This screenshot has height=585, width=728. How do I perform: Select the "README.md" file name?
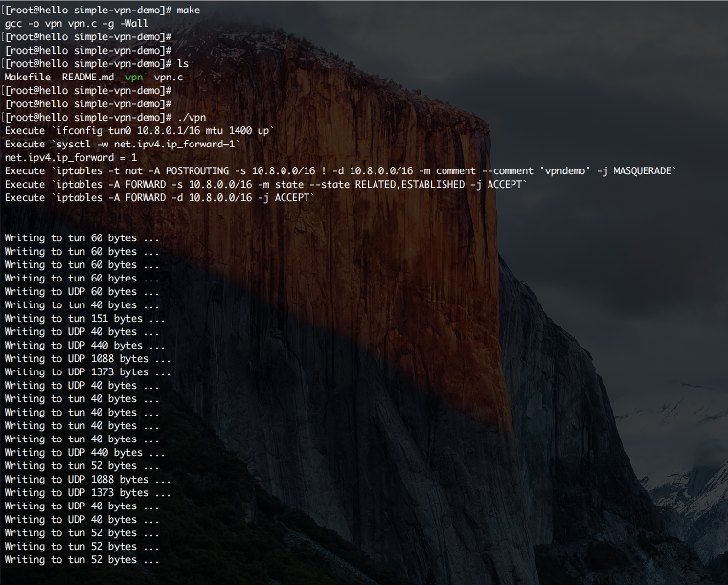click(88, 77)
